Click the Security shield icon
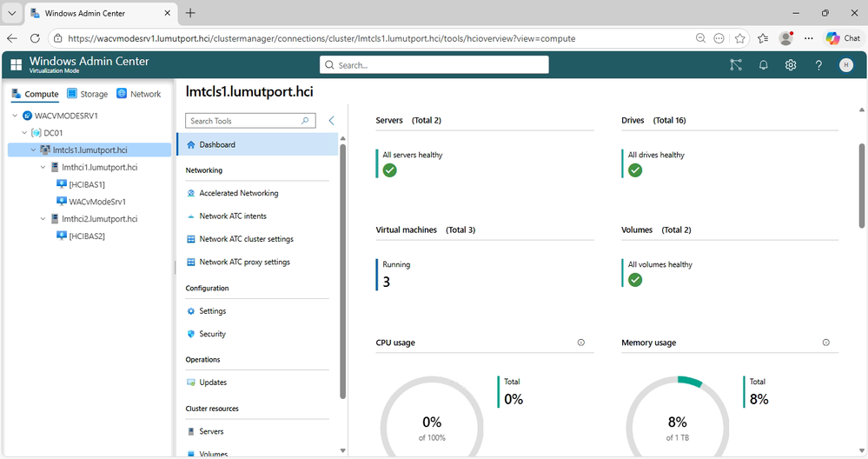This screenshot has width=868, height=459. 191,334
